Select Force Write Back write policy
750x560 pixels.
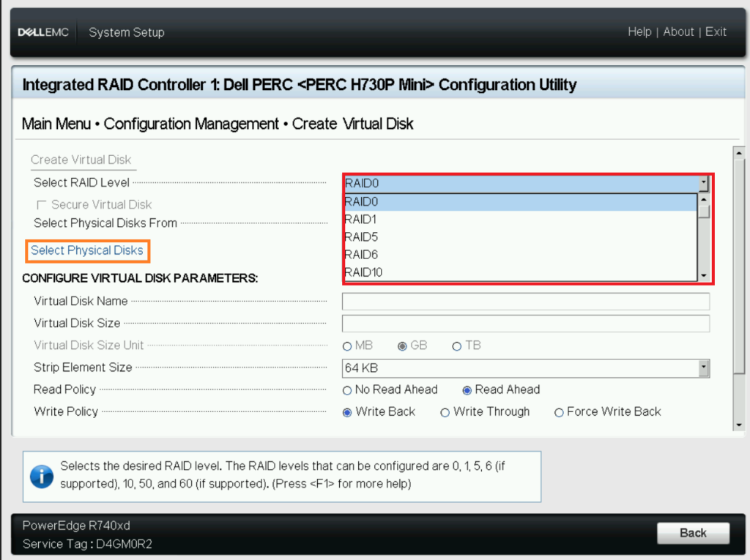(559, 413)
